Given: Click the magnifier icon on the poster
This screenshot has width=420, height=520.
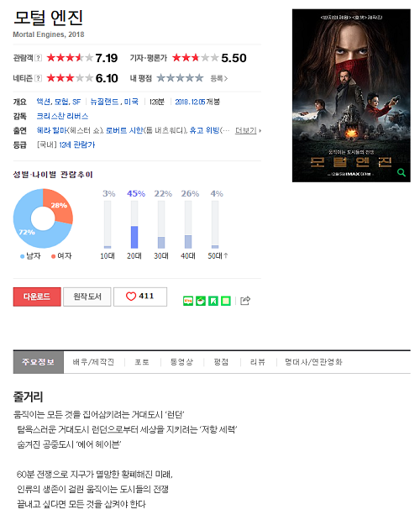Looking at the screenshot, I should (x=402, y=172).
